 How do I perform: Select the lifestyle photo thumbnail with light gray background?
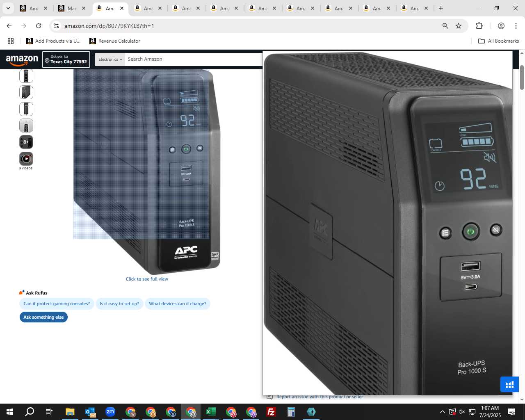click(26, 126)
